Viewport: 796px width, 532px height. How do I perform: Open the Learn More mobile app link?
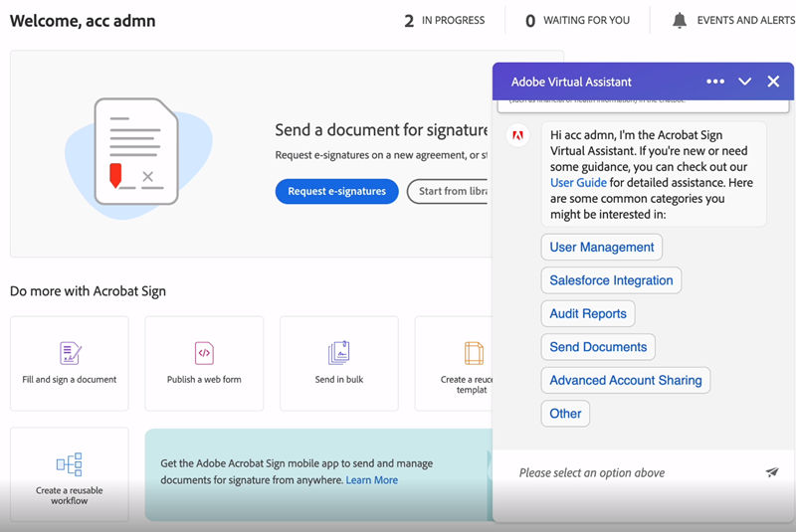click(x=371, y=479)
